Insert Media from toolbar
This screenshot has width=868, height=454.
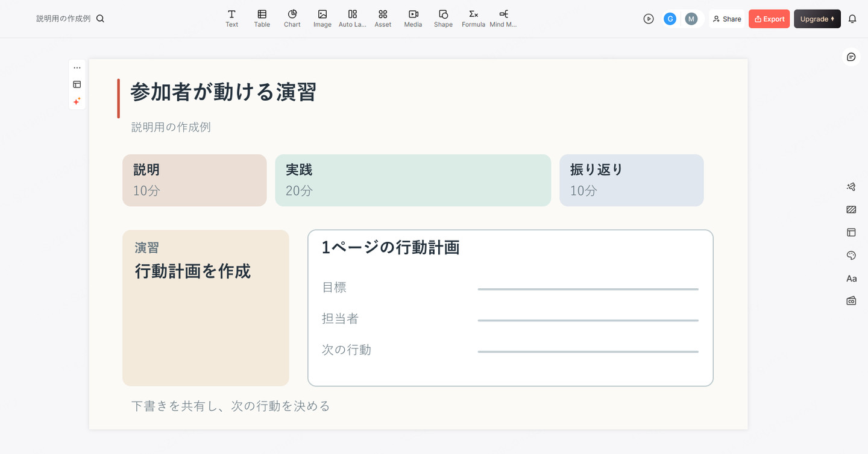[413, 19]
